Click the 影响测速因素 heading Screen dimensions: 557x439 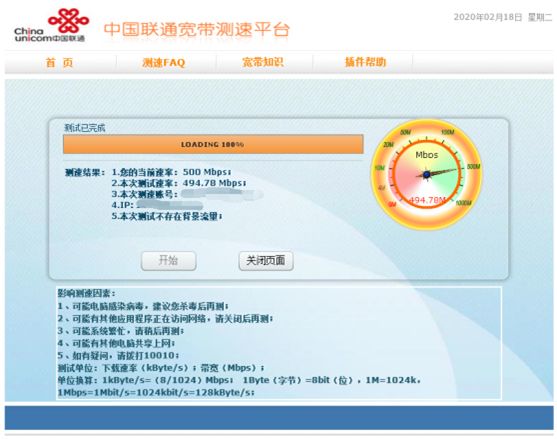click(x=87, y=293)
